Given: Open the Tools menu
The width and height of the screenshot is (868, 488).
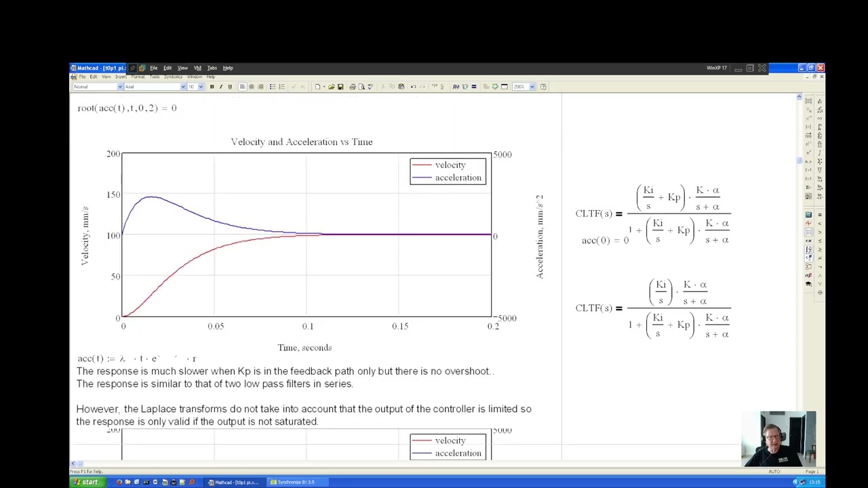Looking at the screenshot, I should [154, 77].
